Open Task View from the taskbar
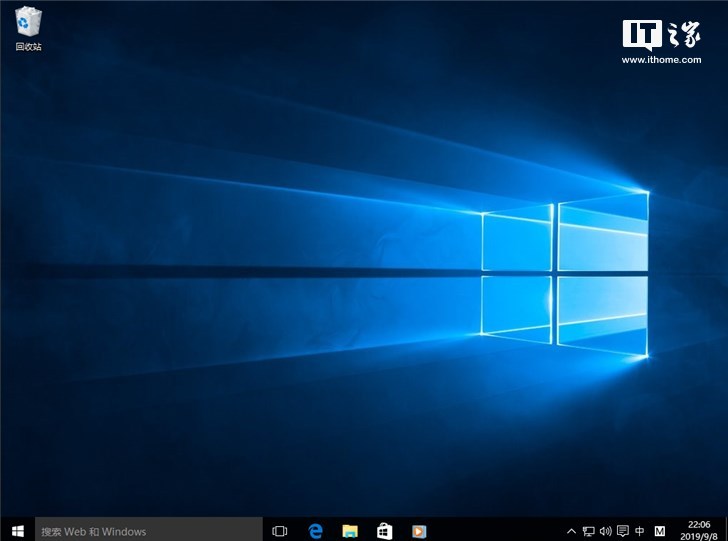The height and width of the screenshot is (541, 728). point(280,531)
